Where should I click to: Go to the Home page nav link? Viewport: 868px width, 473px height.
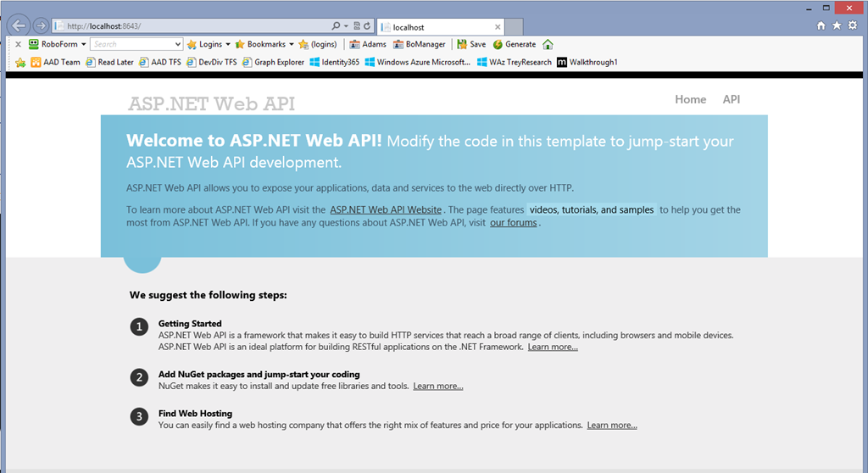(x=690, y=99)
